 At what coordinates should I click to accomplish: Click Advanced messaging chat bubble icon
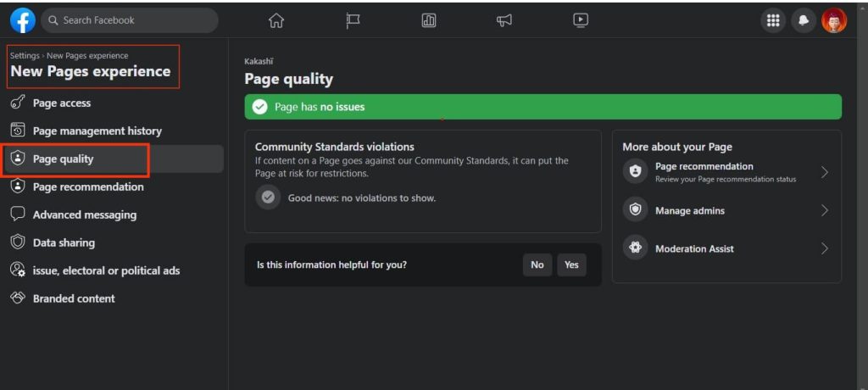click(18, 214)
